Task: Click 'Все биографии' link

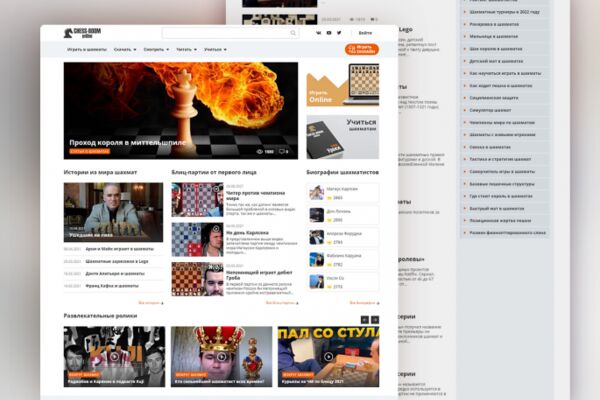Action: pos(364,303)
